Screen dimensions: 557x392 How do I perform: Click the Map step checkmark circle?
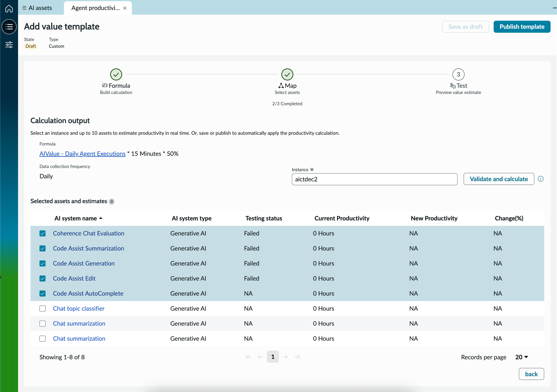coord(287,74)
